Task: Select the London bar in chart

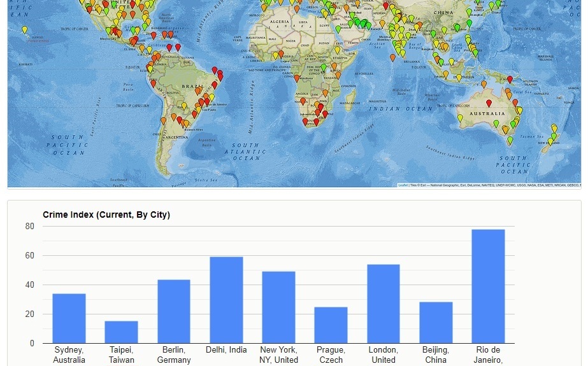Action: 384,304
